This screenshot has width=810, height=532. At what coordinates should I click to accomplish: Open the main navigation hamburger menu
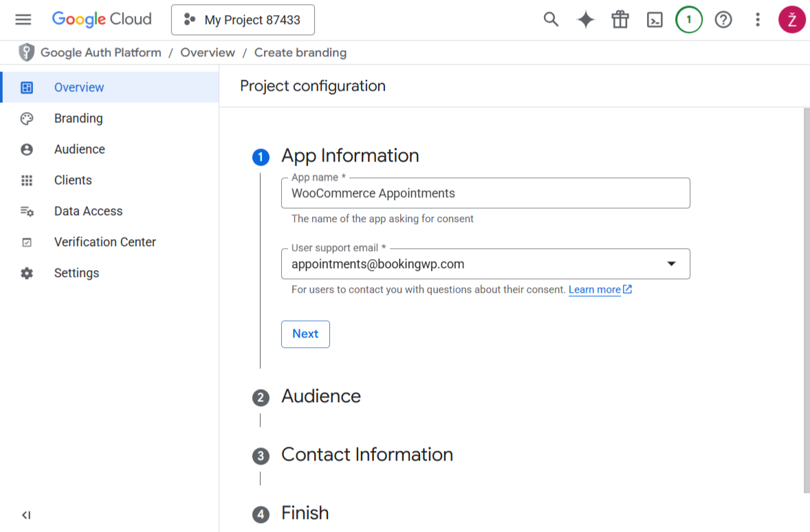[23, 20]
